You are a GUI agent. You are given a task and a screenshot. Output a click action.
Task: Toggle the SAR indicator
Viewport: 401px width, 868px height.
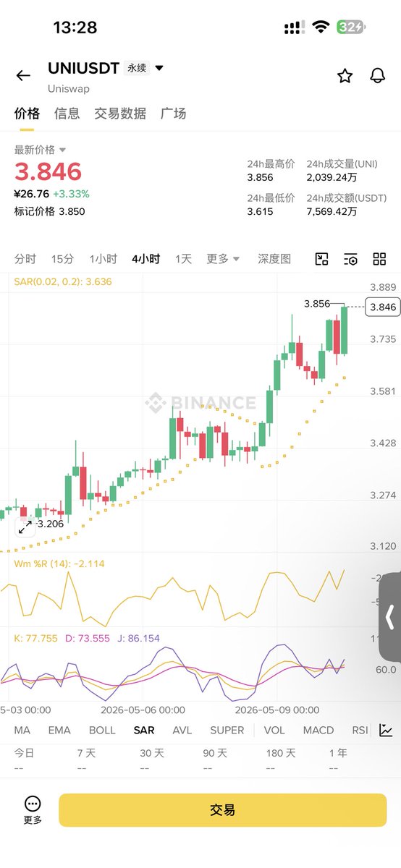click(x=144, y=731)
